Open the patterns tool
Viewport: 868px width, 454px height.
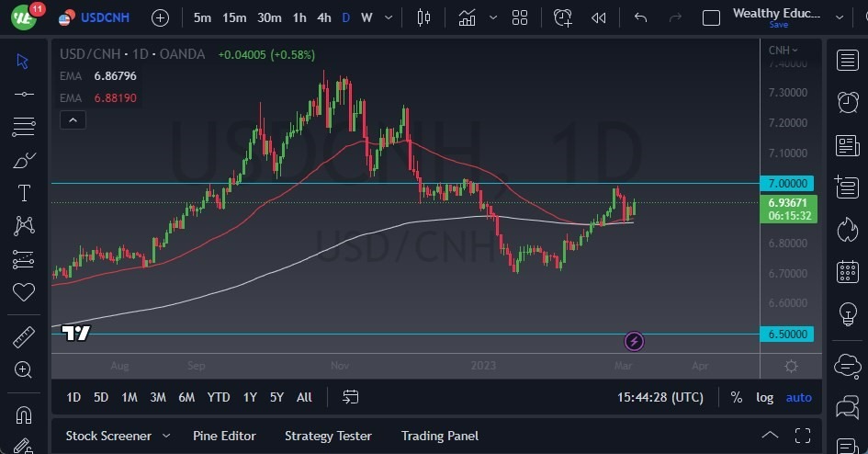[x=24, y=226]
